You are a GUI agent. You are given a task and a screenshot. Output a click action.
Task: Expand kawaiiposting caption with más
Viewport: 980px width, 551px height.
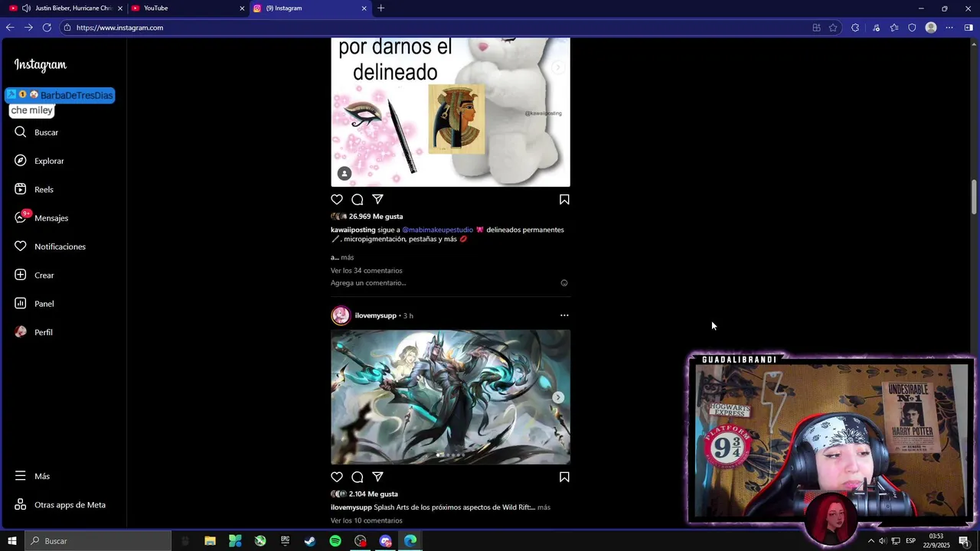tap(348, 258)
